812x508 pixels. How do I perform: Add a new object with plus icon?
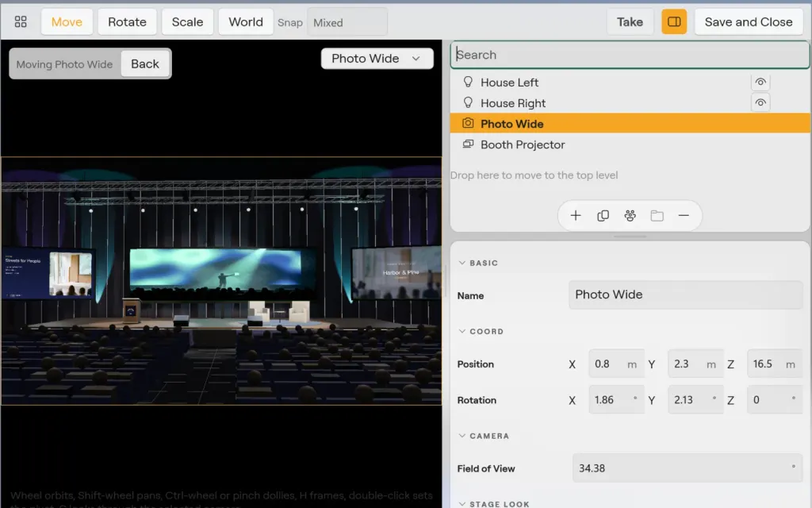pos(576,216)
